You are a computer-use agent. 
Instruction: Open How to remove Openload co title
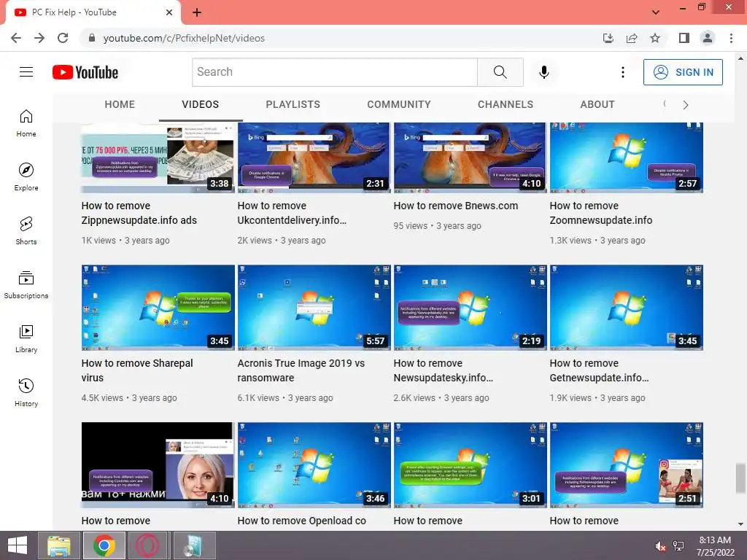coord(301,521)
